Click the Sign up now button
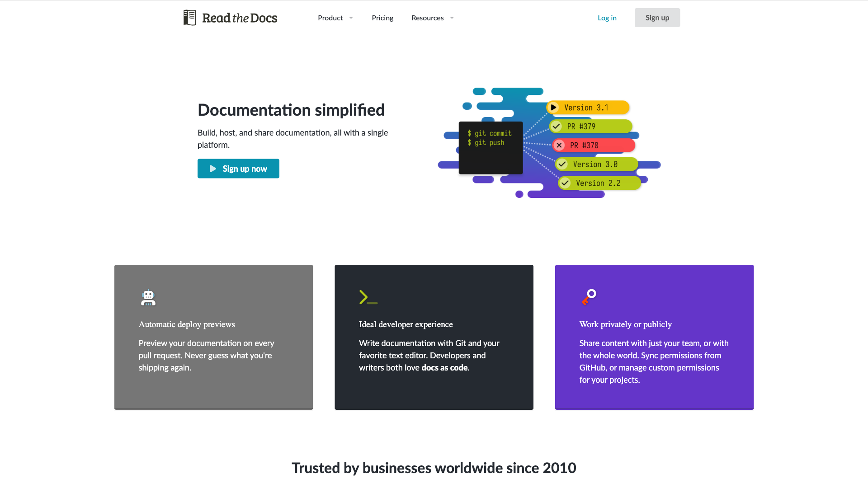The width and height of the screenshot is (868, 488). (238, 169)
